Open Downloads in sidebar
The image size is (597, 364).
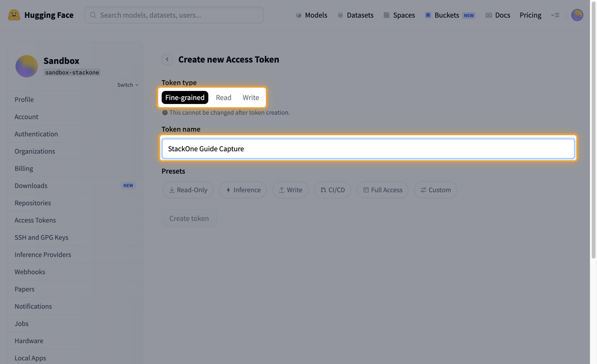[x=75, y=185]
